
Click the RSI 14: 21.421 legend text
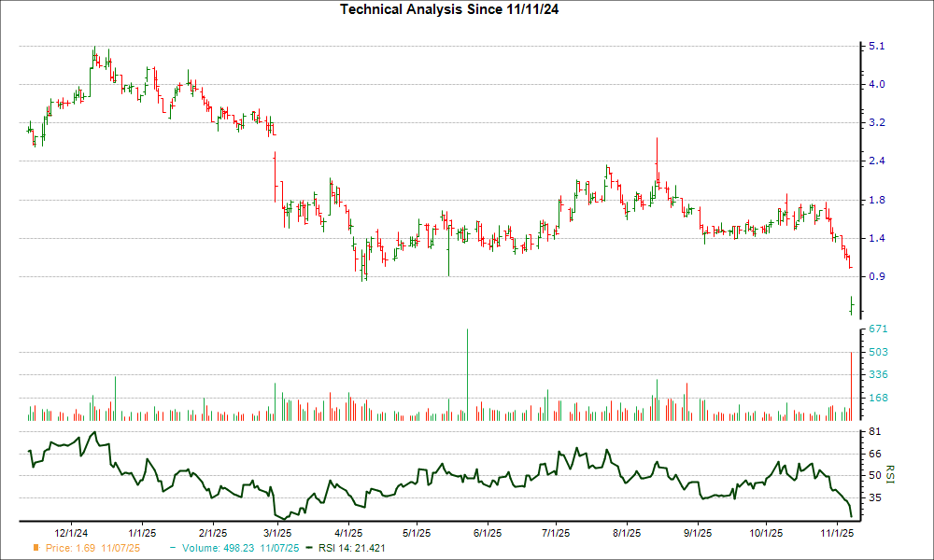pyautogui.click(x=350, y=549)
